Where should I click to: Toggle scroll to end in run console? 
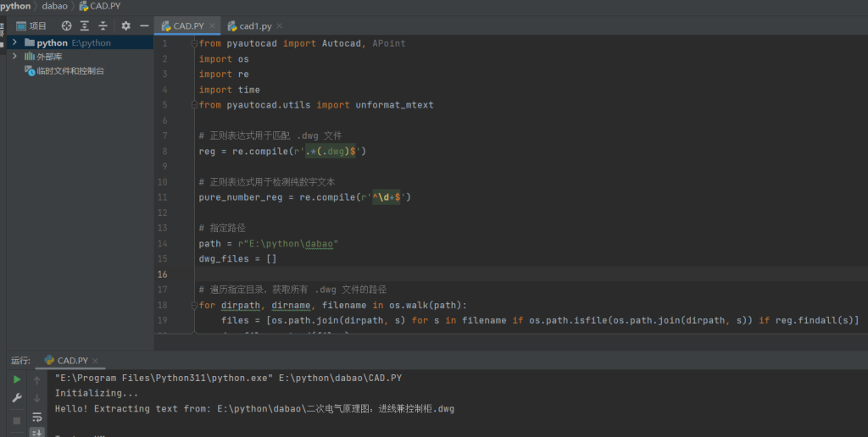(37, 432)
